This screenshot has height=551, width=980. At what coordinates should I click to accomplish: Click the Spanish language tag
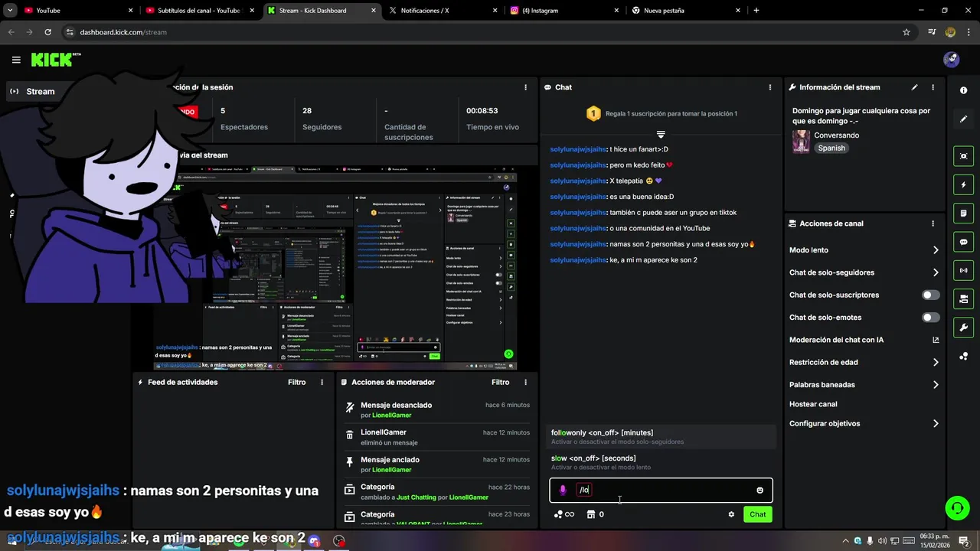[831, 148]
